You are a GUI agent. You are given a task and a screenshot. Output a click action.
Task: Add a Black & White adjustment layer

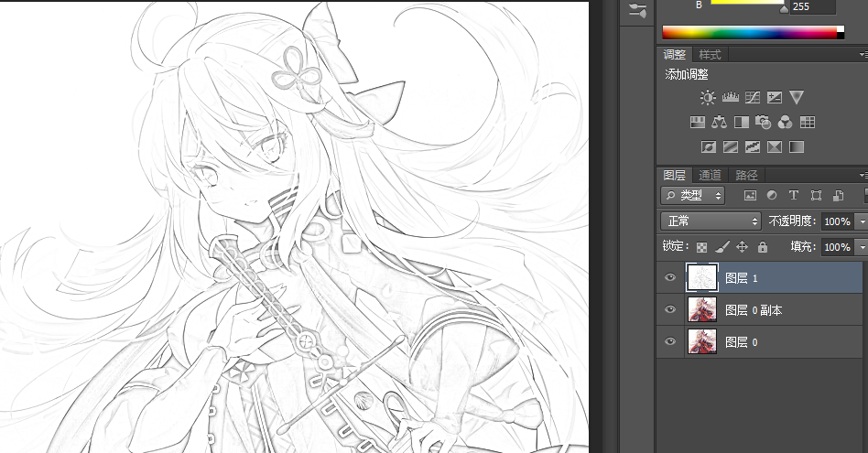coord(742,123)
